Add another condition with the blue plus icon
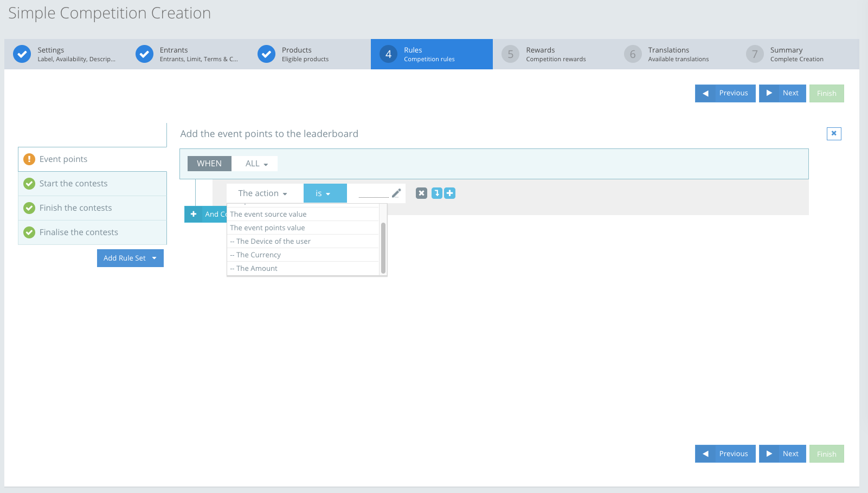Screen dimensions: 868x493 [449, 193]
